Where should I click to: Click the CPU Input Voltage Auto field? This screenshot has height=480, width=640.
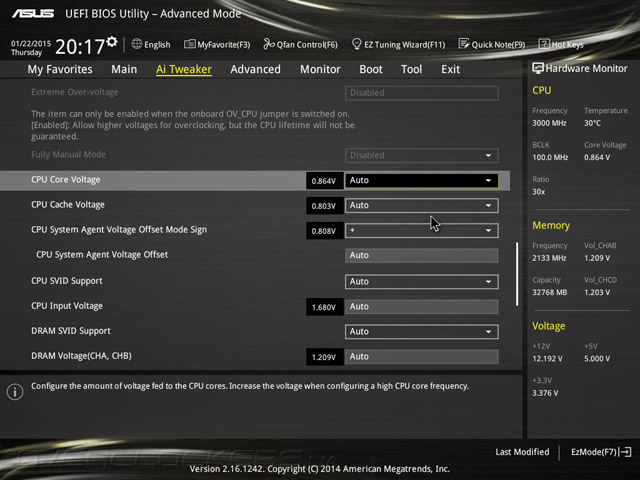[x=422, y=307]
